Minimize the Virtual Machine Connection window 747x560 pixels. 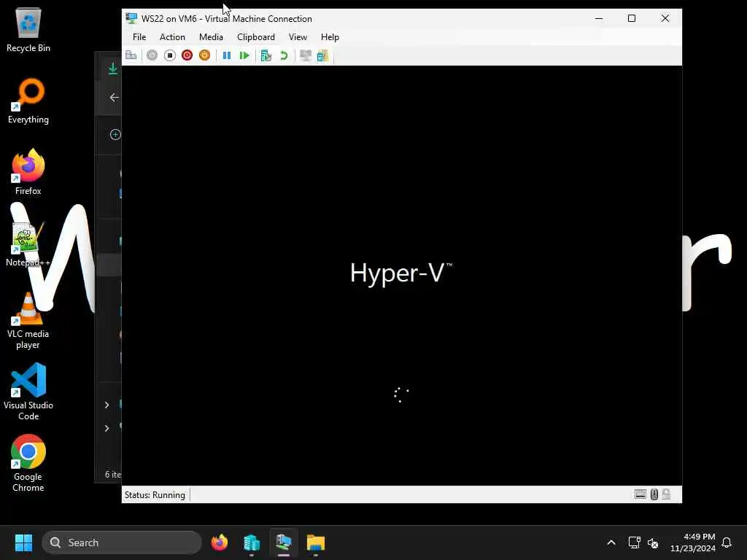pos(599,18)
